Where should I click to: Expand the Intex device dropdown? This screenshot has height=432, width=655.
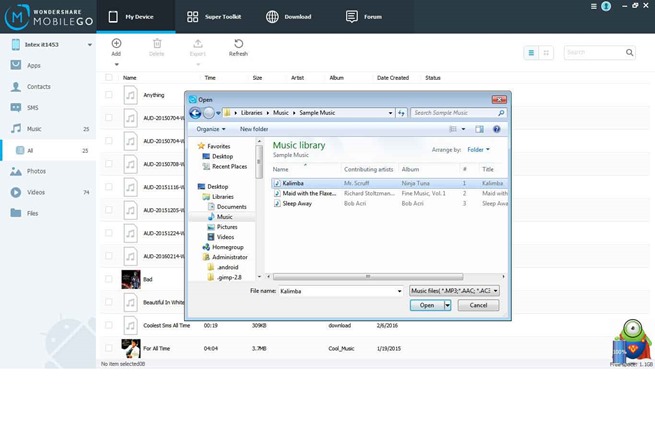coord(89,45)
